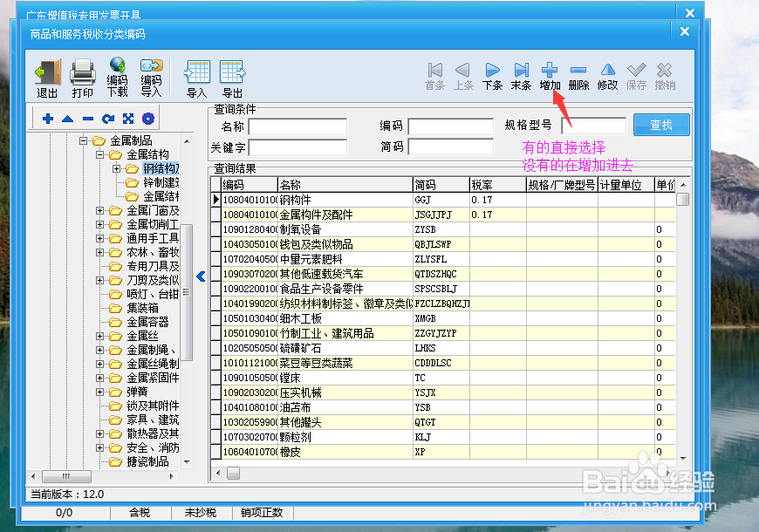Image resolution: width=759 pixels, height=532 pixels.
Task: Click the 税率 column header
Action: [497, 185]
